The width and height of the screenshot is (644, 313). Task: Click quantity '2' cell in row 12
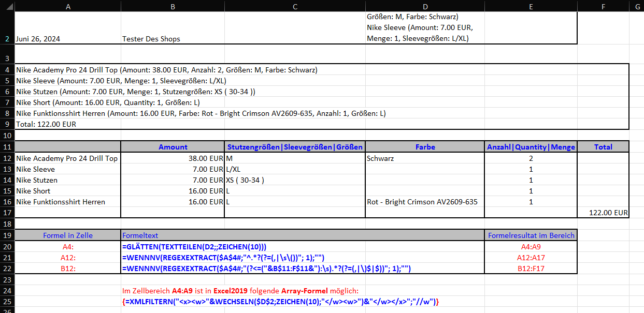(x=531, y=158)
